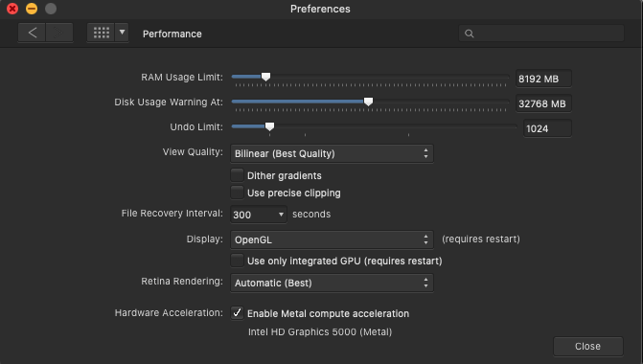Click the search magnifier icon
The width and height of the screenshot is (643, 364).
click(x=470, y=34)
